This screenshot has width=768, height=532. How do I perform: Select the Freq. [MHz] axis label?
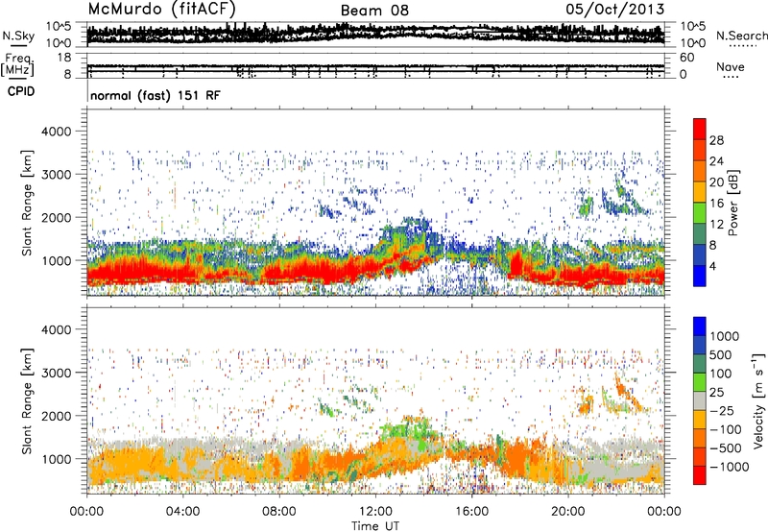coord(17,64)
